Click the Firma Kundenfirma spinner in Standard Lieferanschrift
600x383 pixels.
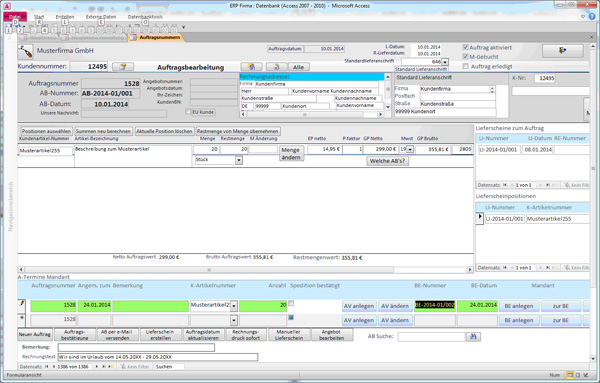click(x=492, y=89)
